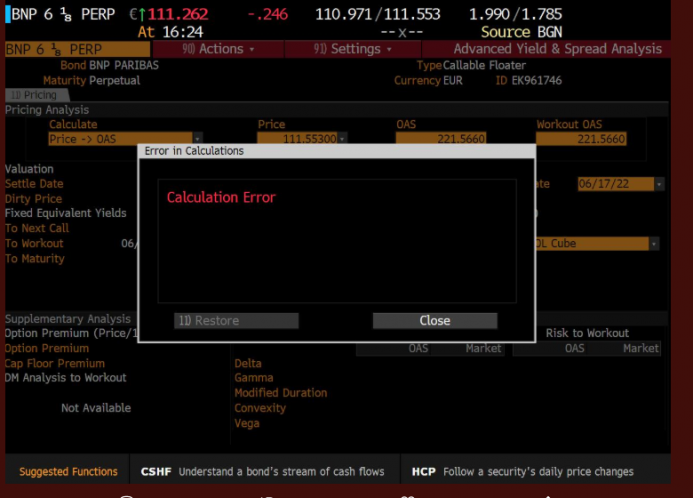Open HCP suggested function link

(522, 471)
